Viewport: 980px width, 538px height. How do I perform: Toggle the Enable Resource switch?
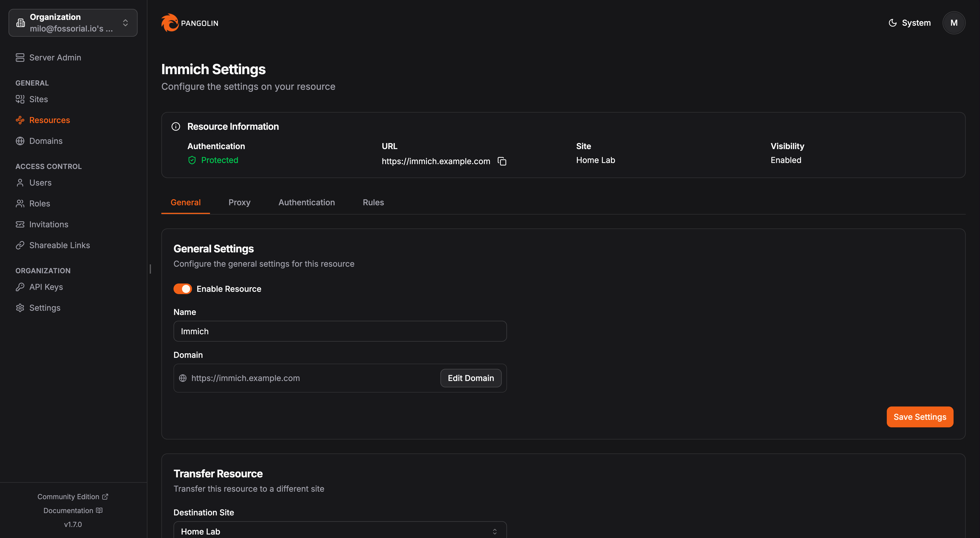183,289
